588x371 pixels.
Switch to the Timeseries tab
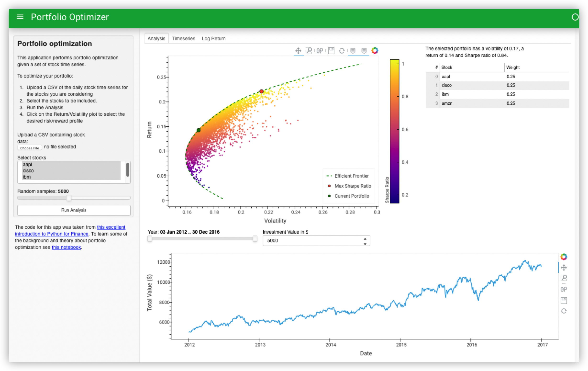(184, 38)
